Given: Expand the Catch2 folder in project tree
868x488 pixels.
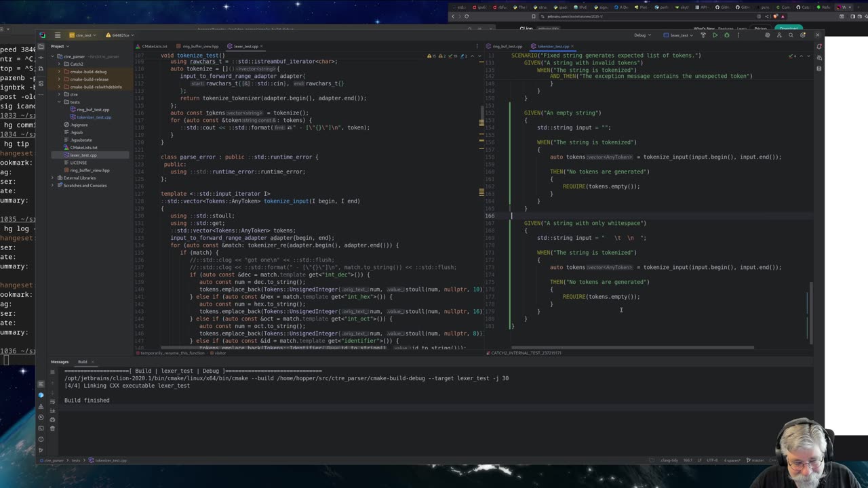Looking at the screenshot, I should pyautogui.click(x=59, y=64).
